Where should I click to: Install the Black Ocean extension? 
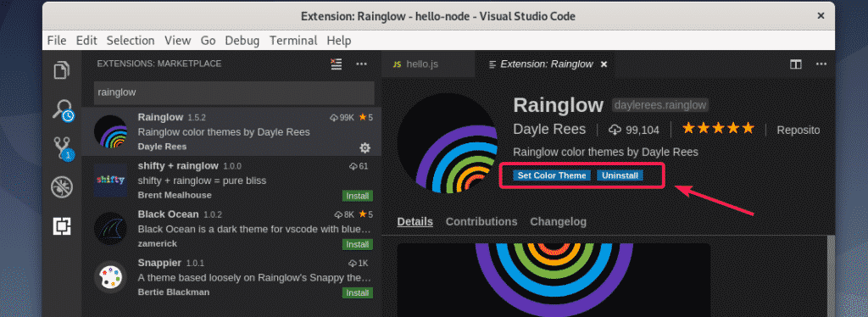point(358,244)
